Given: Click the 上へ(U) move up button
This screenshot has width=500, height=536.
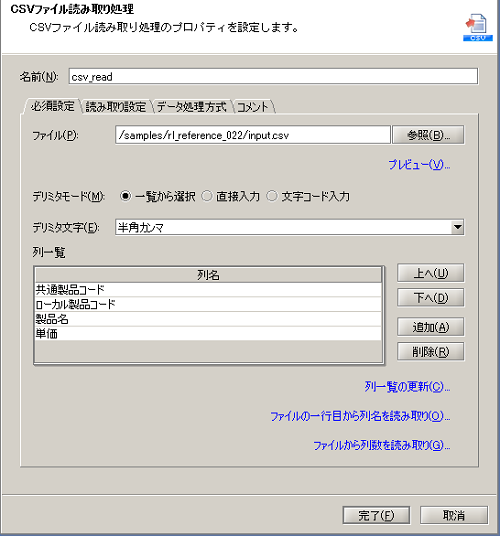Looking at the screenshot, I should coord(431,273).
